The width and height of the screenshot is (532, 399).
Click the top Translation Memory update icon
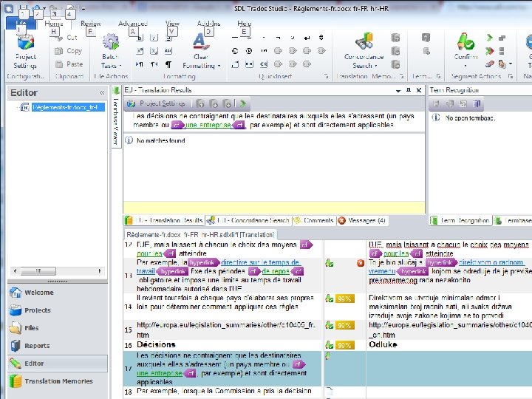click(395, 38)
